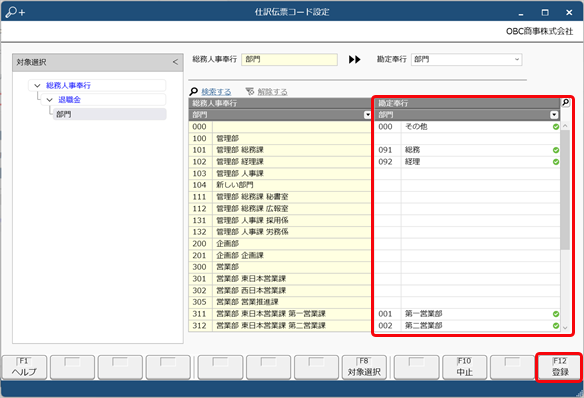Click the 001 第一営業部 cell
Screen dimensions: 584x398
click(467, 314)
